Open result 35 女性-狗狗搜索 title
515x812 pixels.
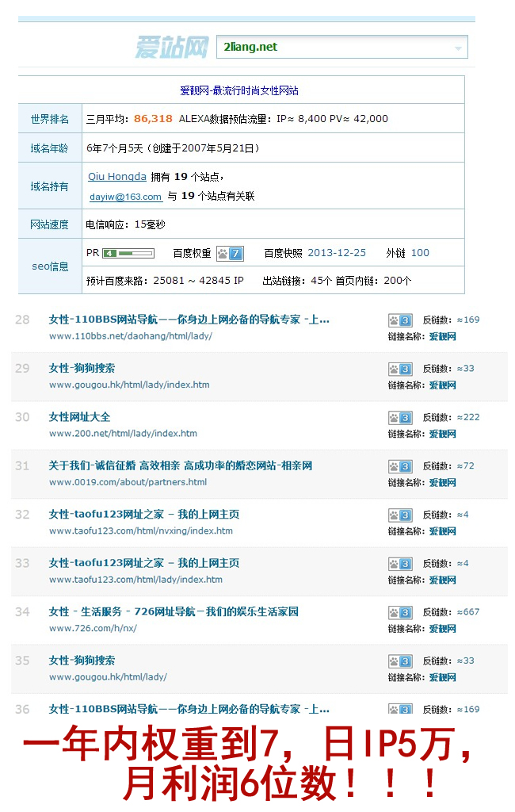tap(82, 661)
